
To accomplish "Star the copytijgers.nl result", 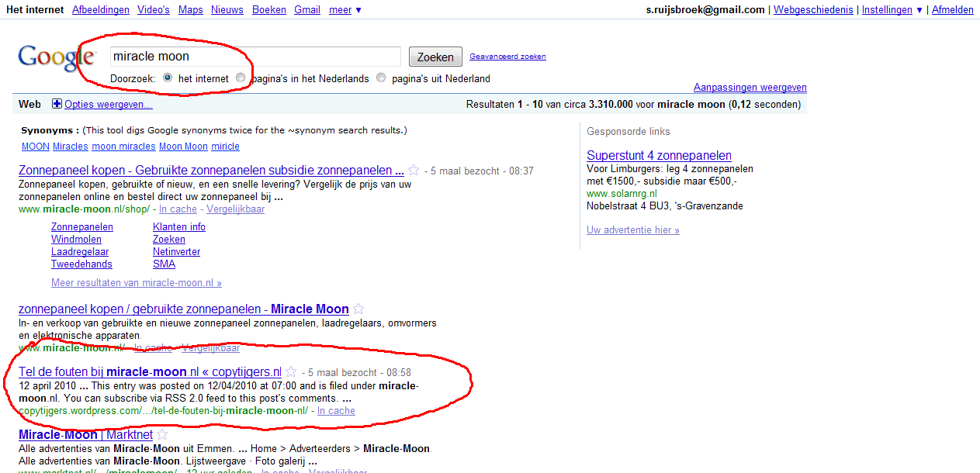I will pos(291,372).
